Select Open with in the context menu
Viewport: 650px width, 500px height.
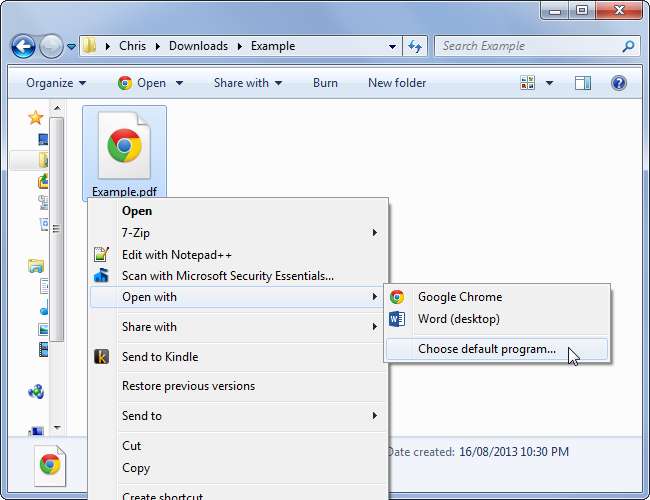(x=235, y=297)
